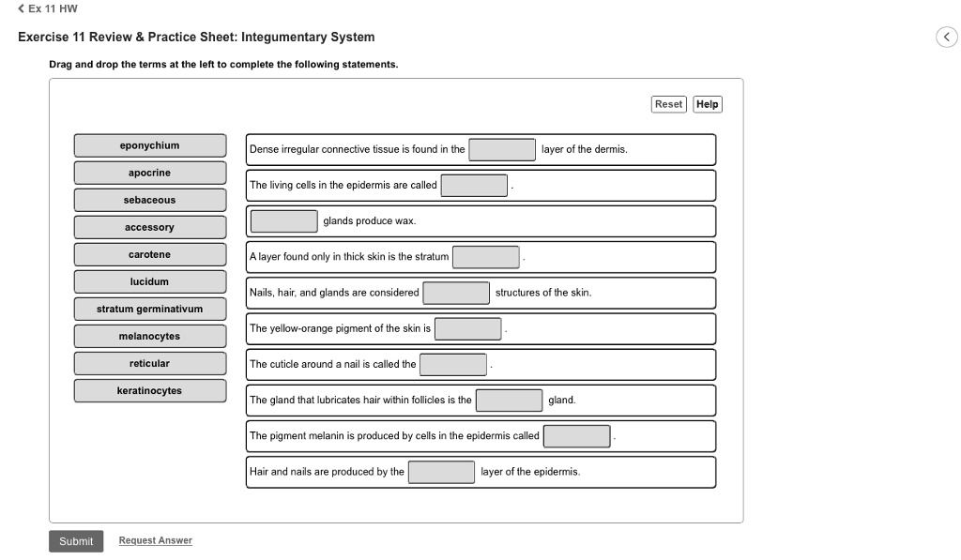Select the accessory term tile

click(x=149, y=227)
